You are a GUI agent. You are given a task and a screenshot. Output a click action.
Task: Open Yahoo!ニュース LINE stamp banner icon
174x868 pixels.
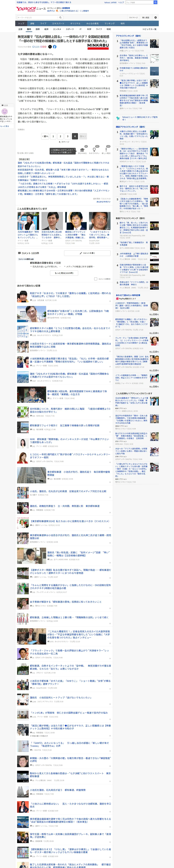pos(118,118)
